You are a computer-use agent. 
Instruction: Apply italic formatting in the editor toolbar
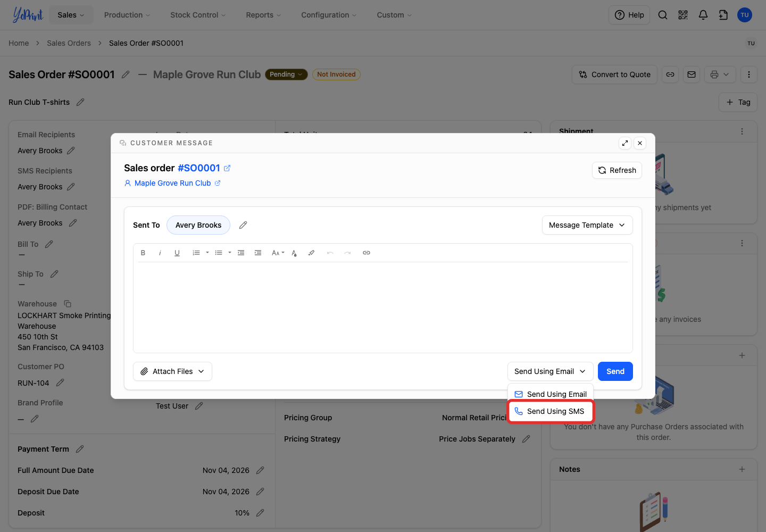click(160, 253)
